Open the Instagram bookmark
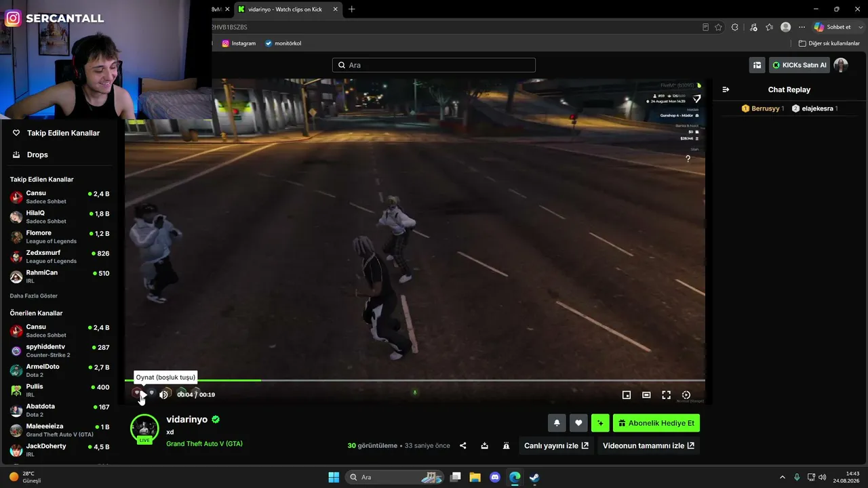The height and width of the screenshot is (488, 868). point(239,43)
